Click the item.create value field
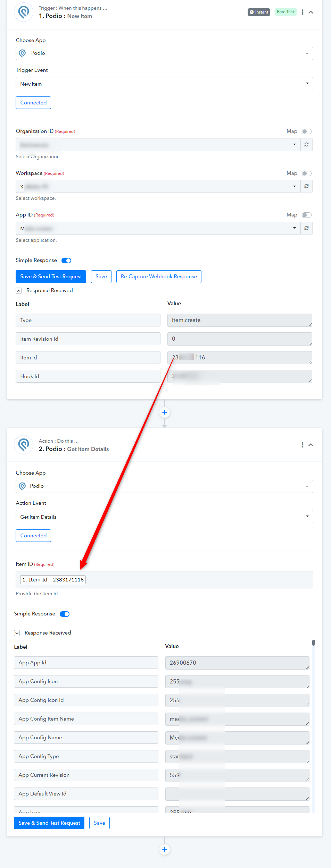Image resolution: width=331 pixels, height=868 pixels. 240,320
